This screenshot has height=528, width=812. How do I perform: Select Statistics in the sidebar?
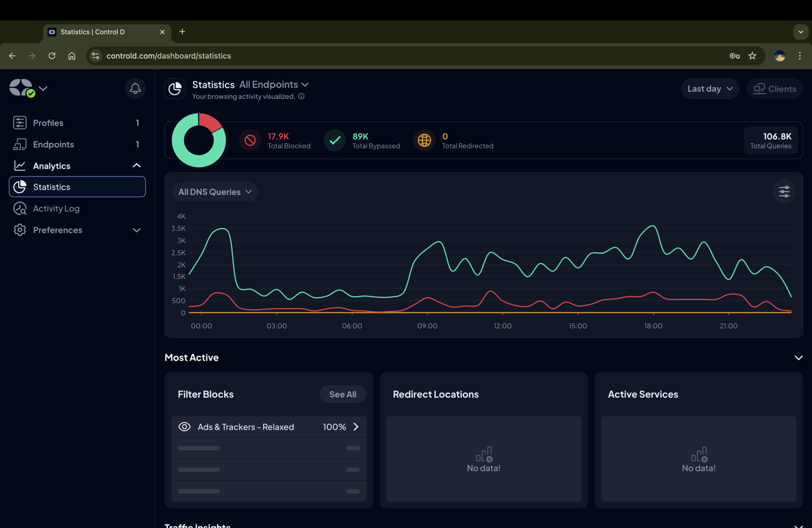click(77, 187)
